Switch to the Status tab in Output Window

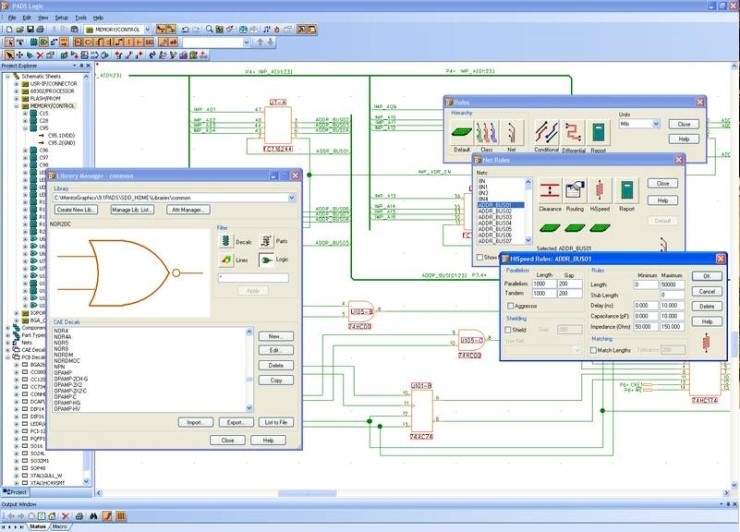click(x=38, y=526)
